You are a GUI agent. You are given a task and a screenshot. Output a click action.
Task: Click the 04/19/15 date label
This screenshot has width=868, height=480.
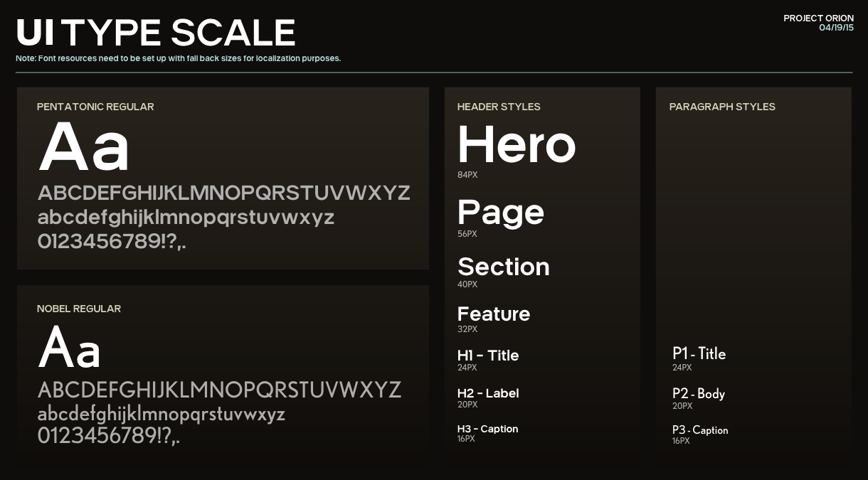(836, 28)
